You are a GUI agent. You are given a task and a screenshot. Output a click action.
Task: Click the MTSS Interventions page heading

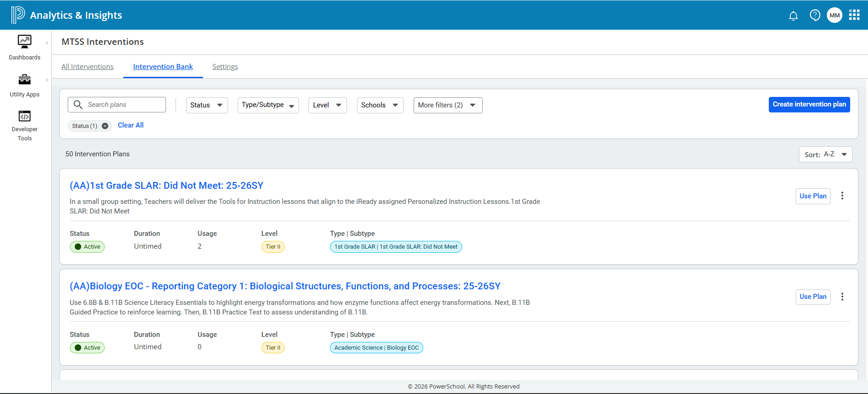[103, 42]
